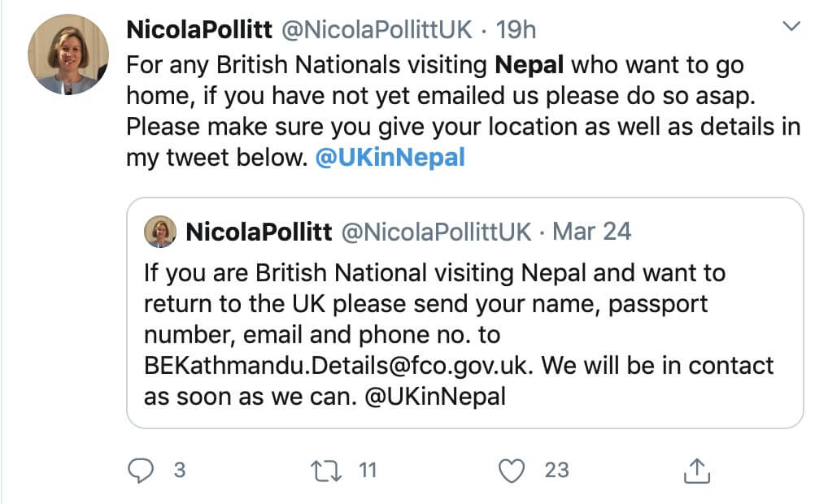Expand the tweet options chevron menu

click(x=791, y=28)
